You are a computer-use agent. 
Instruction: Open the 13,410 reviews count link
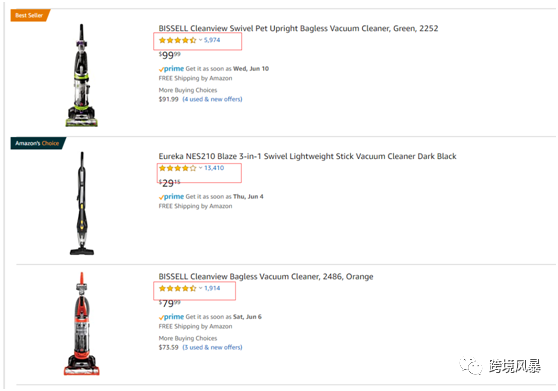coord(214,168)
